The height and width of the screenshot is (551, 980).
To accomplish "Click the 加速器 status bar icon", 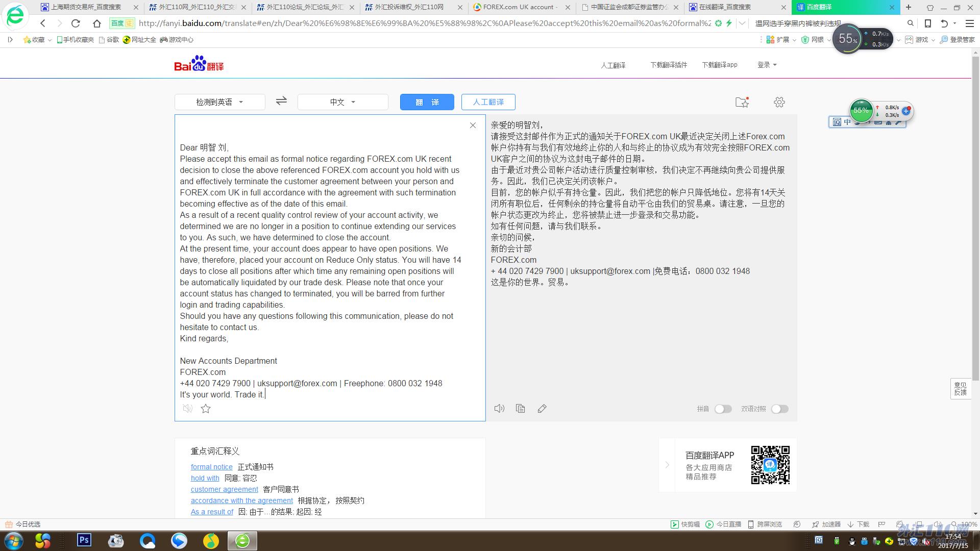I will tap(826, 524).
